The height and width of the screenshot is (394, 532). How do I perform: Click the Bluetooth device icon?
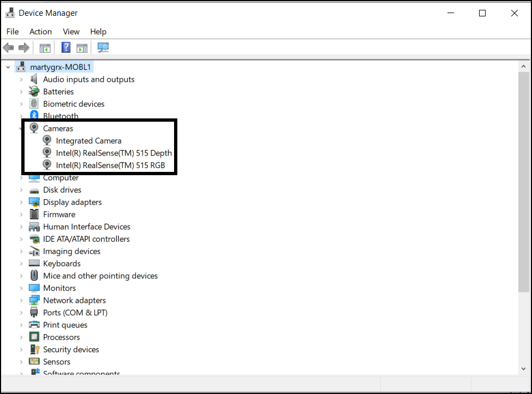pyautogui.click(x=34, y=116)
